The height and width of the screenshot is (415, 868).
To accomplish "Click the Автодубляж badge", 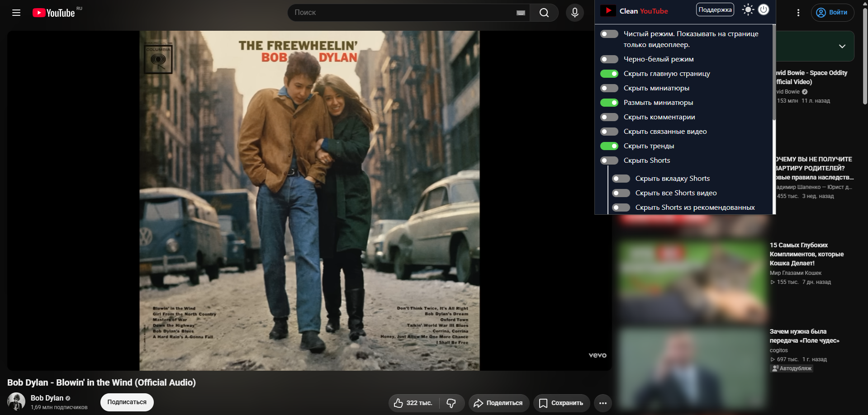I will click(792, 368).
